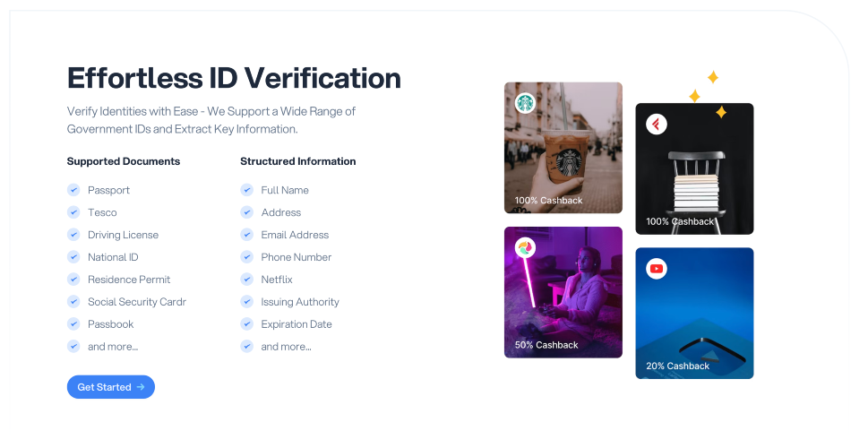Viewport: 868px width, 448px height.
Task: Click the 'Social Security Cardr' text
Action: click(x=137, y=302)
